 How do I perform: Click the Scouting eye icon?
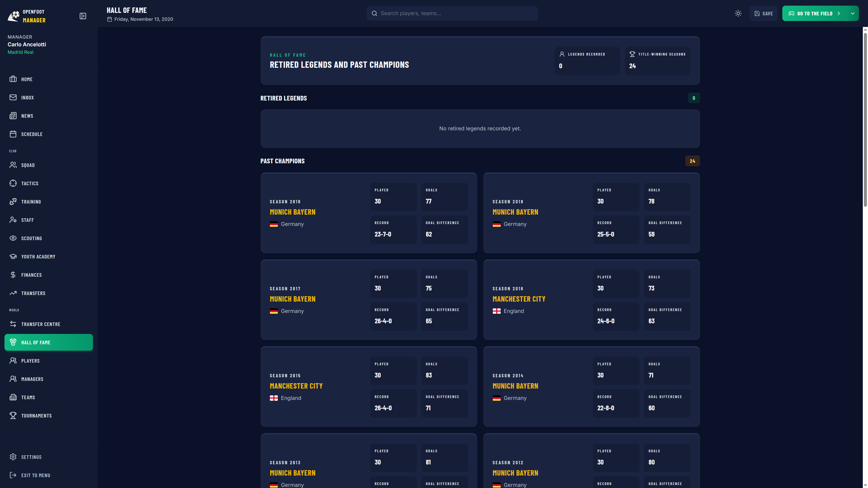point(13,238)
